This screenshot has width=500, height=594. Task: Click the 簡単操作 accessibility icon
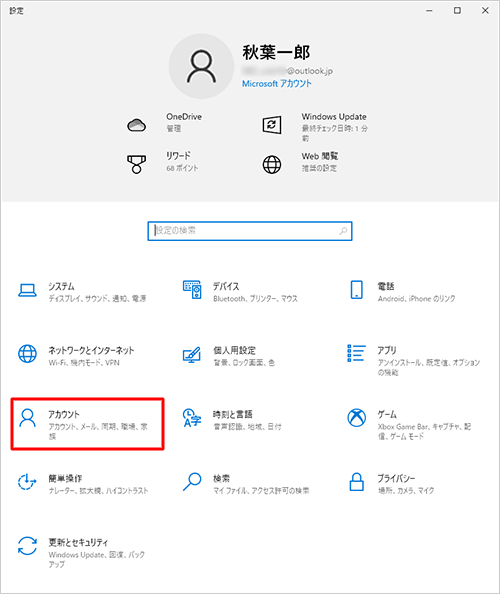pos(27,482)
